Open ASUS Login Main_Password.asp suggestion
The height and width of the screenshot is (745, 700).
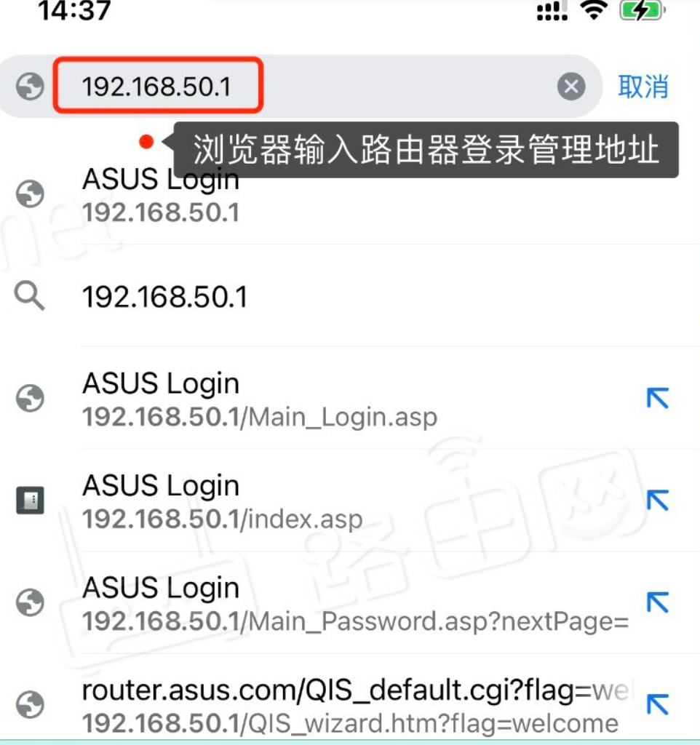point(350,603)
